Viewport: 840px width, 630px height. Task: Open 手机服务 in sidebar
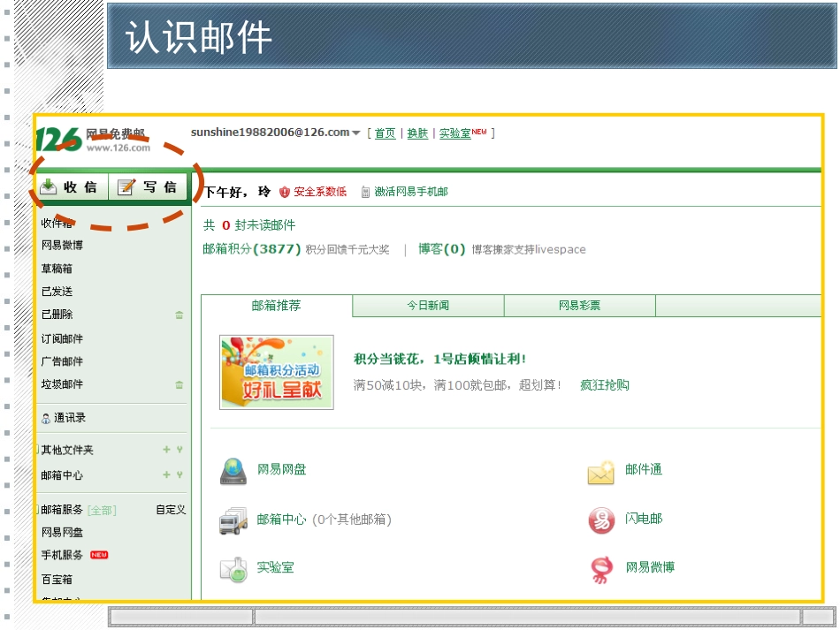[x=62, y=555]
